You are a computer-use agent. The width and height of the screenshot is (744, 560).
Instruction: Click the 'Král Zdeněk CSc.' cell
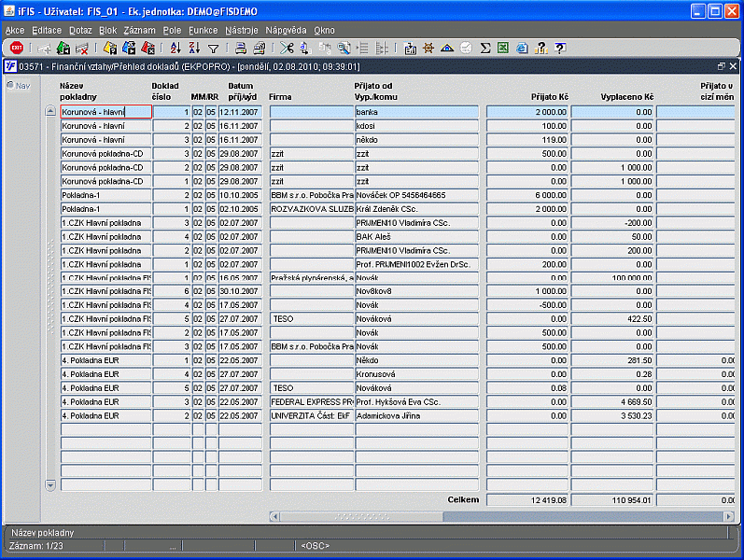tap(416, 209)
